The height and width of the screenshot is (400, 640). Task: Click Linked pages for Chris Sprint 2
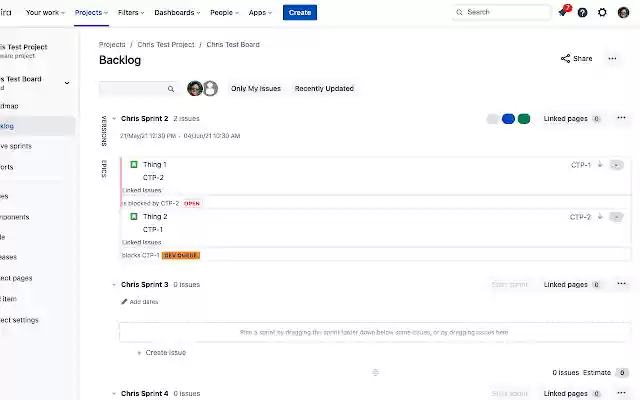pyautogui.click(x=571, y=119)
